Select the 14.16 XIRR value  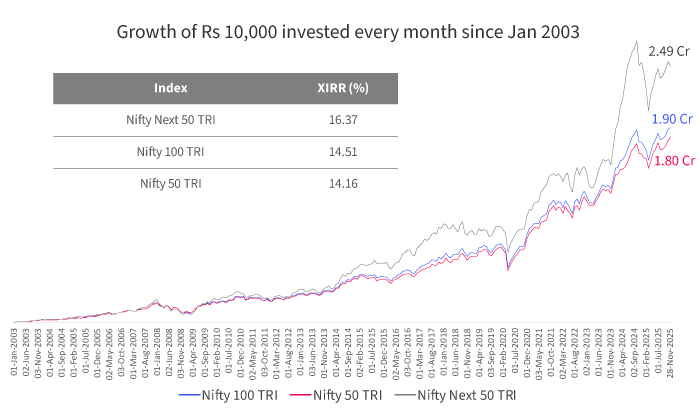coord(343,183)
